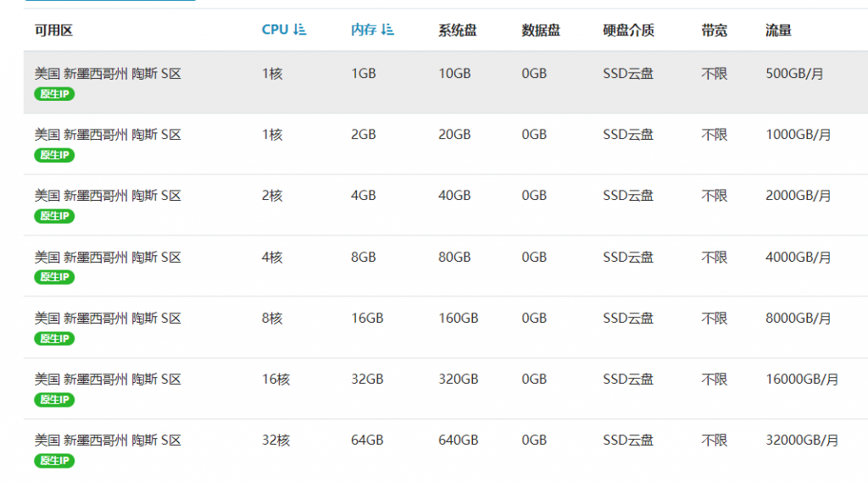
Task: Click 原生IP badge in 32核 64GB row
Action: coord(54,461)
